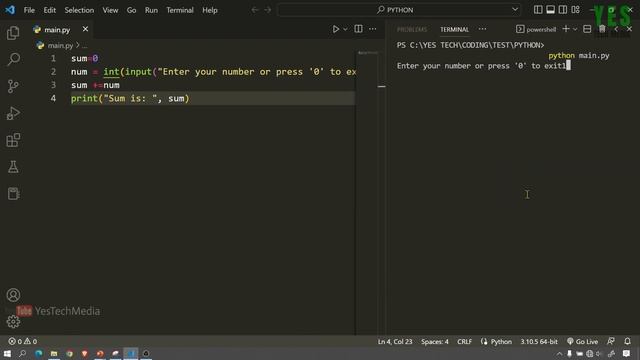The height and width of the screenshot is (360, 640).
Task: Open the Help menu
Action: click(x=209, y=10)
